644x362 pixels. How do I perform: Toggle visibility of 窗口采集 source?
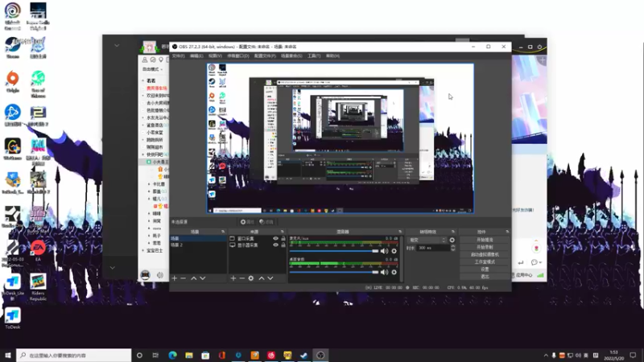[275, 238]
